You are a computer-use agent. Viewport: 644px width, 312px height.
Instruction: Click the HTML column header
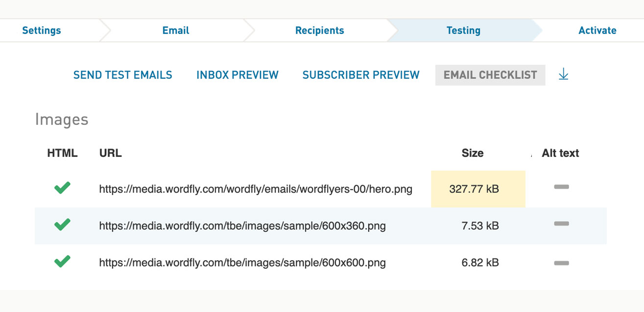coord(62,153)
